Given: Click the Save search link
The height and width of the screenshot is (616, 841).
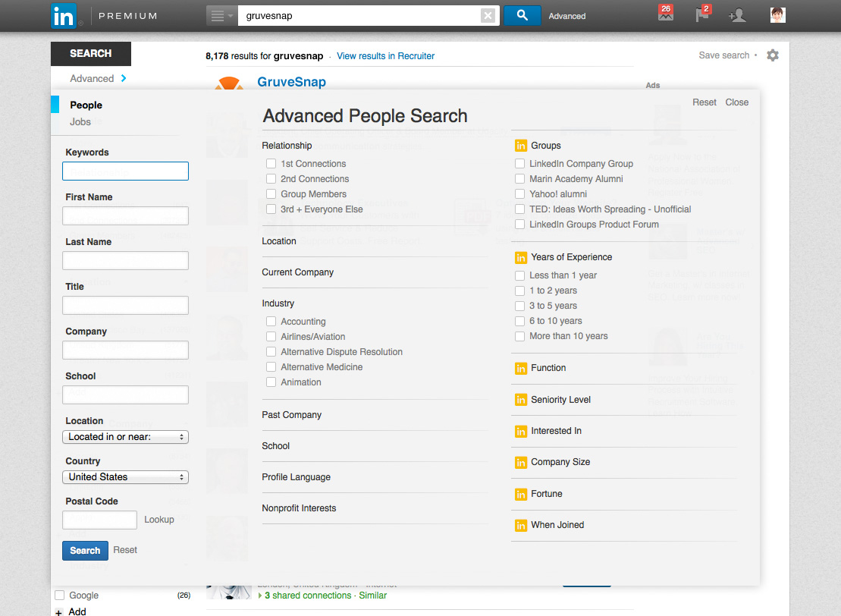Looking at the screenshot, I should (x=724, y=55).
